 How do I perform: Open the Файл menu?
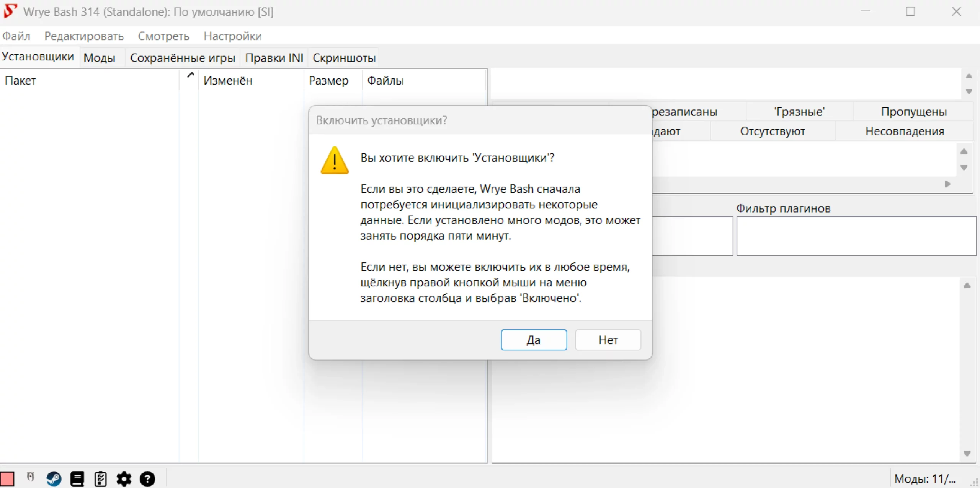(x=16, y=36)
